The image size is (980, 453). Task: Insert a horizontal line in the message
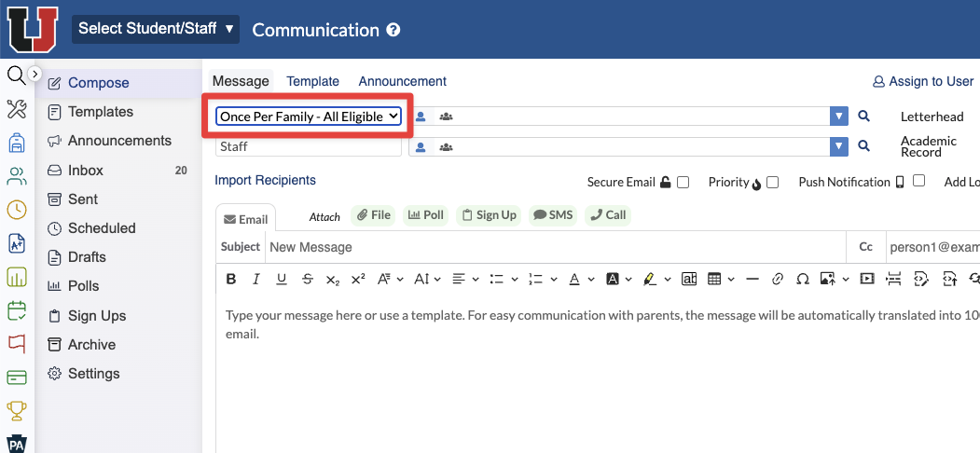pos(752,279)
